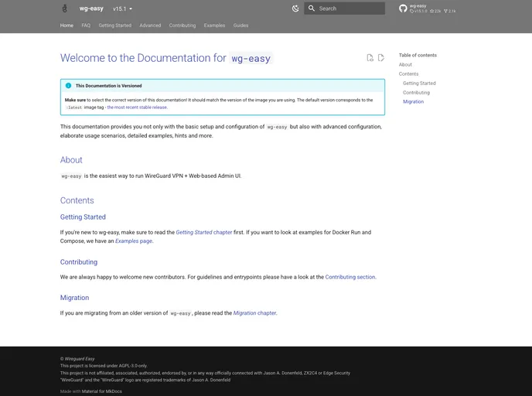Image resolution: width=532 pixels, height=396 pixels.
Task: Switch to the FAQ tab
Action: (86, 26)
